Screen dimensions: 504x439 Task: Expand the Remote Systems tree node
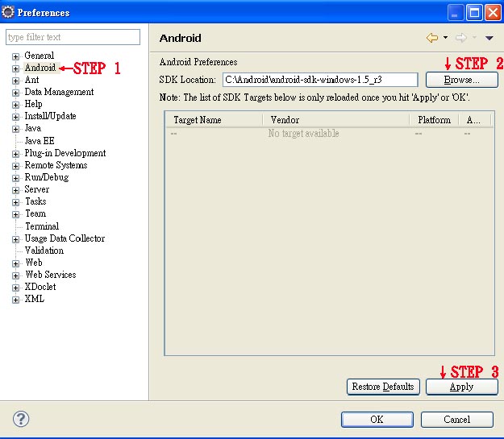click(x=15, y=166)
